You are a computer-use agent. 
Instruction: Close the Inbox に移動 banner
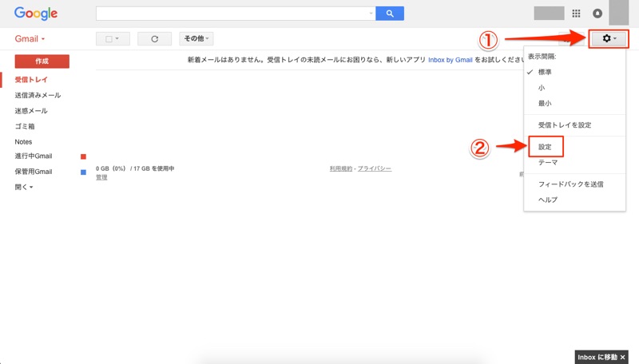click(622, 357)
